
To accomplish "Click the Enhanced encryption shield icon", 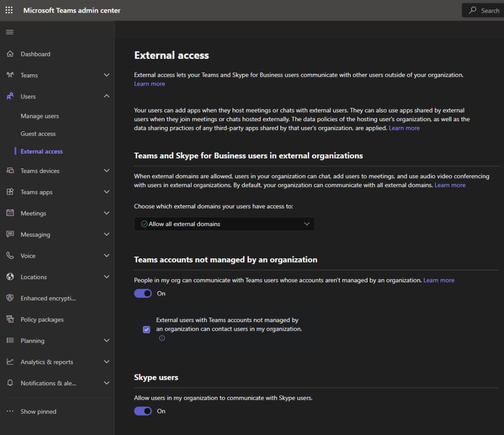I will (x=10, y=298).
